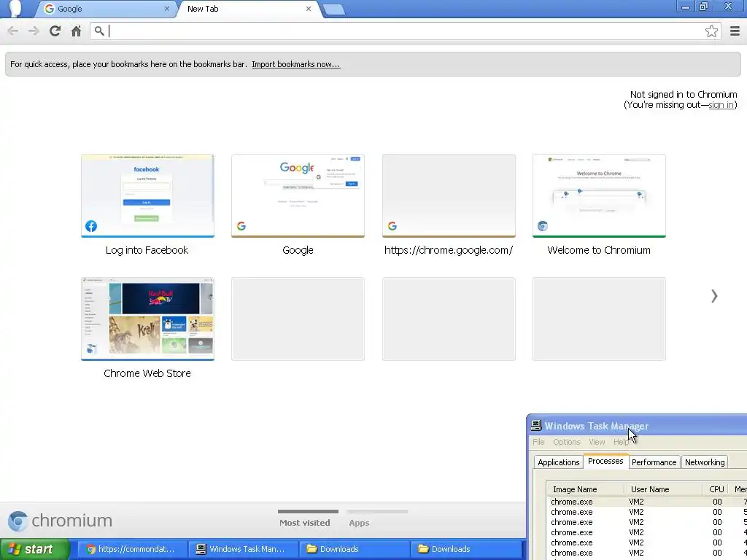Reload the current page
Viewport: 747px width, 560px height.
[55, 31]
